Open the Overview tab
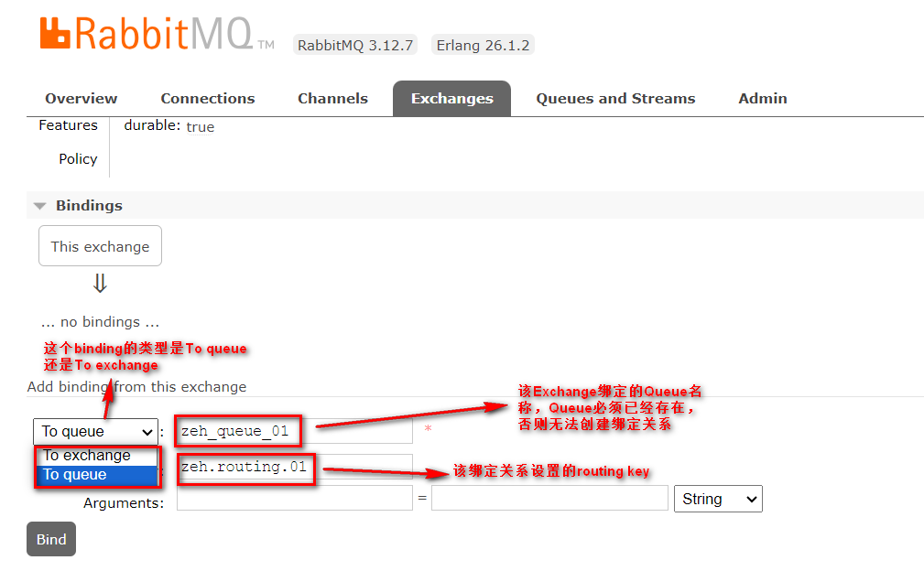Image resolution: width=924 pixels, height=571 pixels. [82, 99]
